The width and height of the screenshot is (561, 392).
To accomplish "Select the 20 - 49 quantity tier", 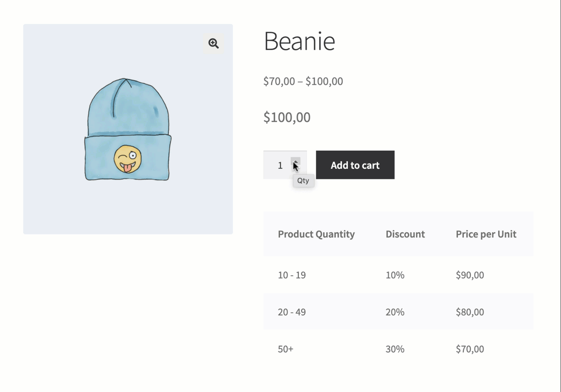I will [292, 312].
